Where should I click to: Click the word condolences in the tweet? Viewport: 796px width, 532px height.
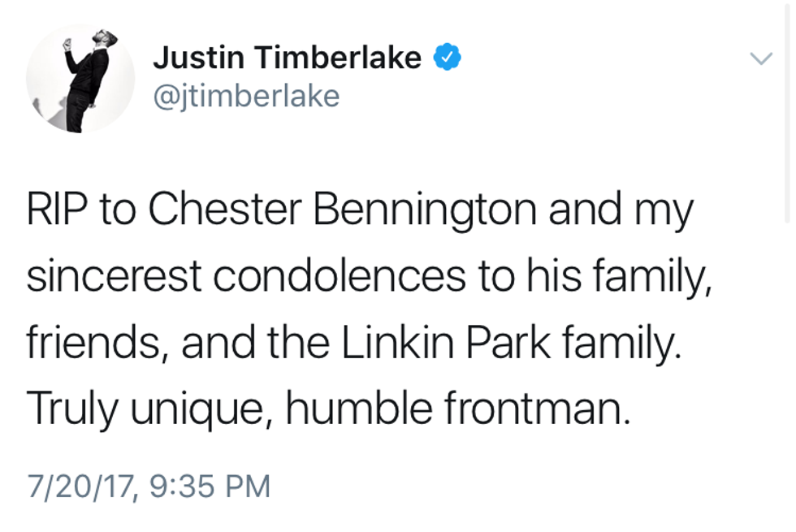point(340,278)
